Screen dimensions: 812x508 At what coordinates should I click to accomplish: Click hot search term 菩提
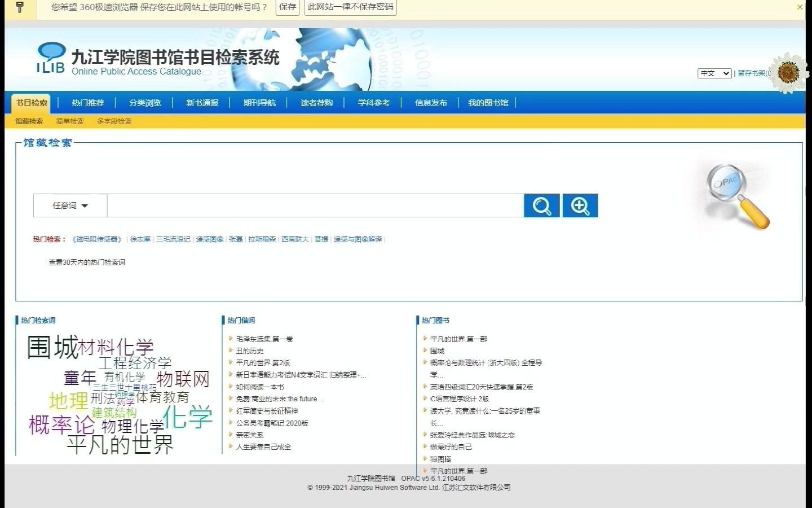(x=321, y=239)
